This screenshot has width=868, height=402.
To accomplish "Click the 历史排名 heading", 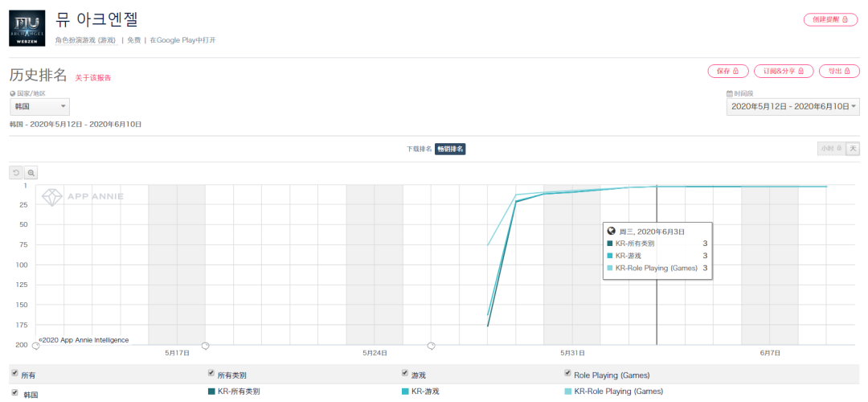I will (x=39, y=76).
